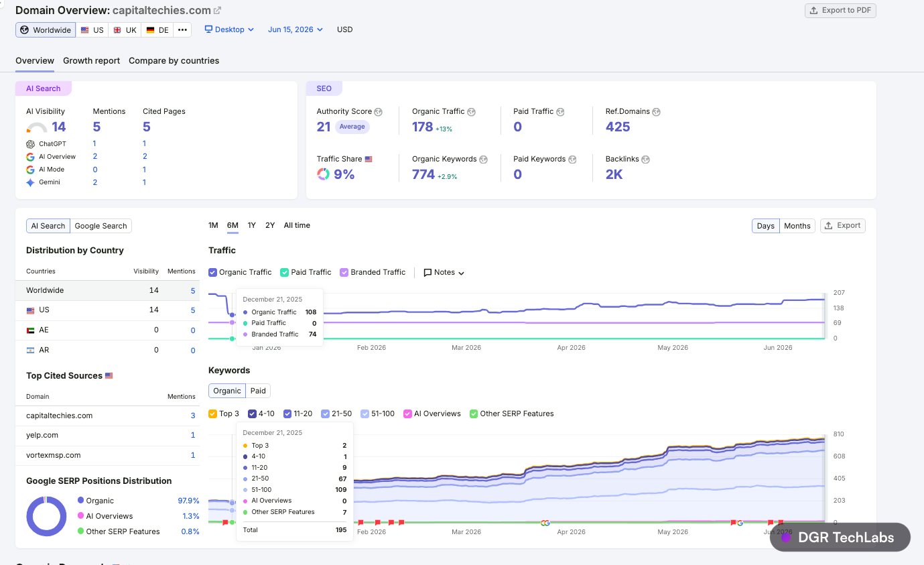The height and width of the screenshot is (565, 924).
Task: Click Google update marker near Apr 2026
Action: [545, 523]
